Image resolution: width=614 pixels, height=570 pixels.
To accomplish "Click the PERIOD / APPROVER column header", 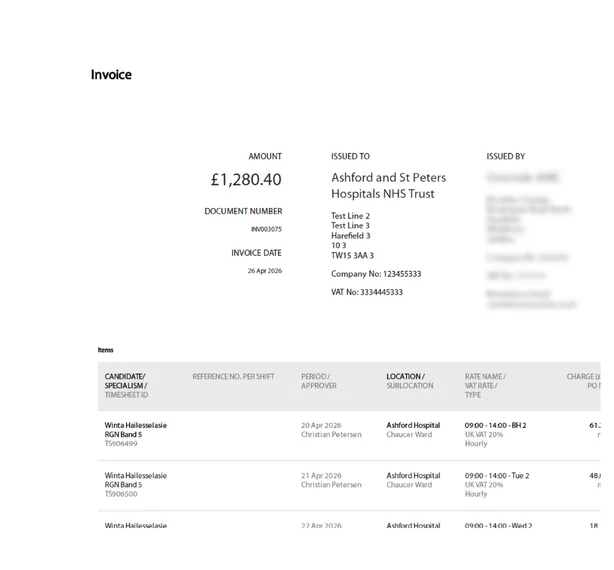I will click(319, 381).
